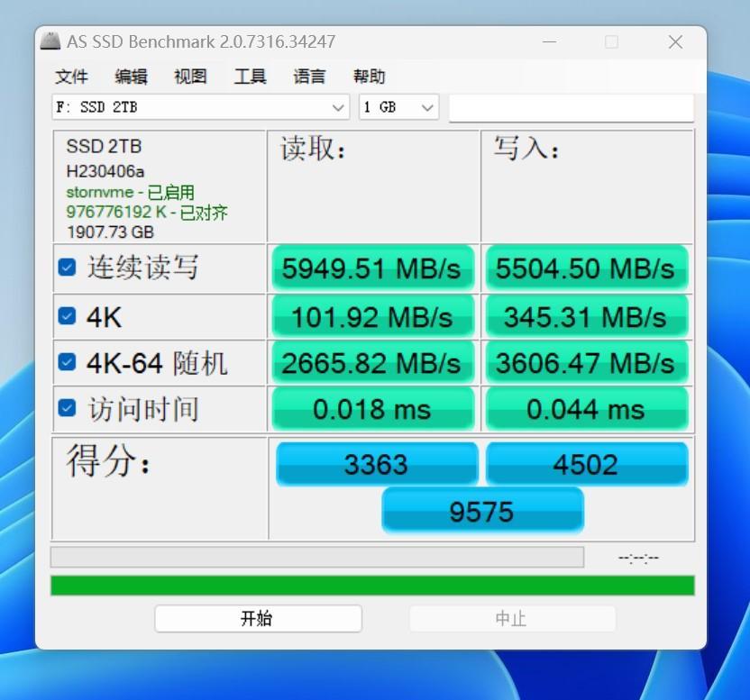Click the 4502 write score

click(x=587, y=464)
